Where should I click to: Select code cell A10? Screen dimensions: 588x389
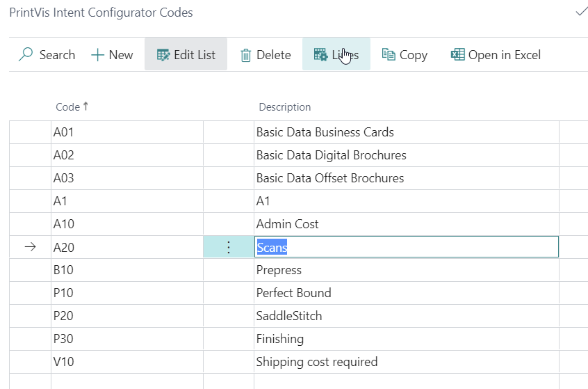pyautogui.click(x=127, y=224)
